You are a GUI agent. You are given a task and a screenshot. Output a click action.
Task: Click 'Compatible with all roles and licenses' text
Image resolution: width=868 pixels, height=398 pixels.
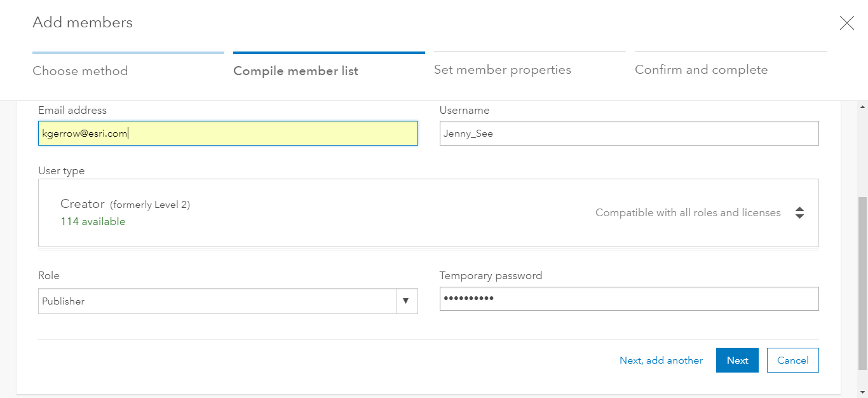pos(688,213)
